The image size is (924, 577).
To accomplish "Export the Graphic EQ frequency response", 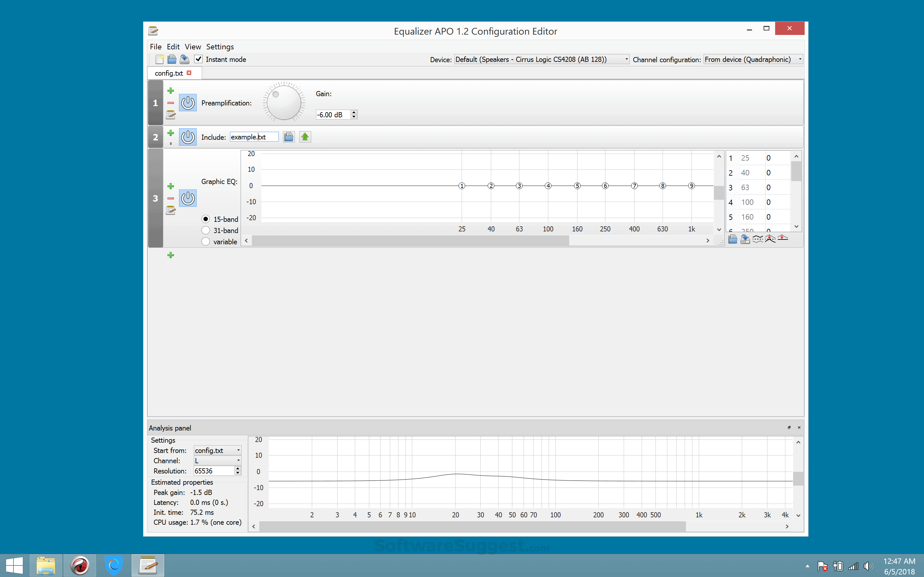I will coord(745,239).
